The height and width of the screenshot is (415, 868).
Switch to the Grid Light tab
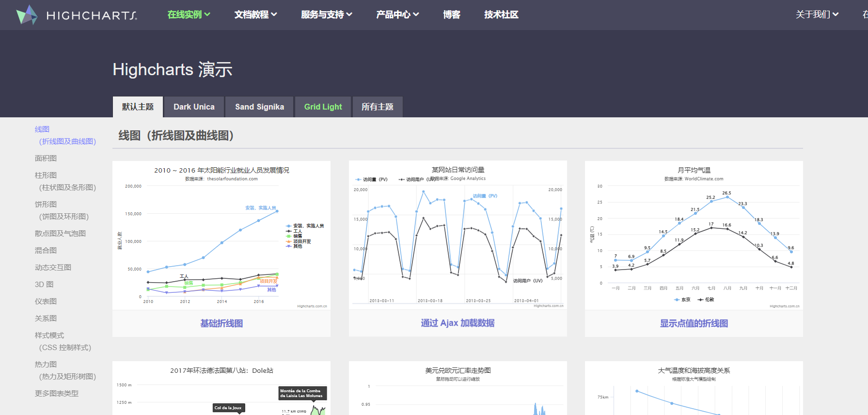coord(323,107)
